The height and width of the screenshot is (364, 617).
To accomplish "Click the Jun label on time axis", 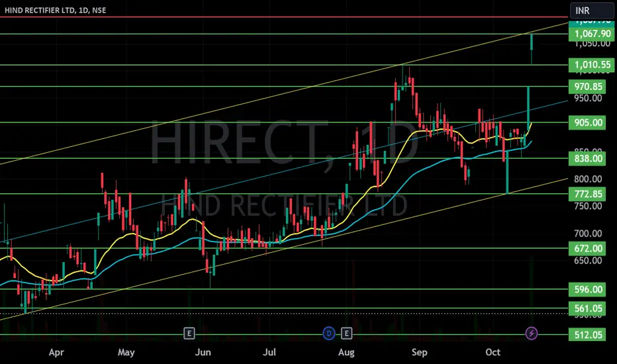I will tap(203, 352).
